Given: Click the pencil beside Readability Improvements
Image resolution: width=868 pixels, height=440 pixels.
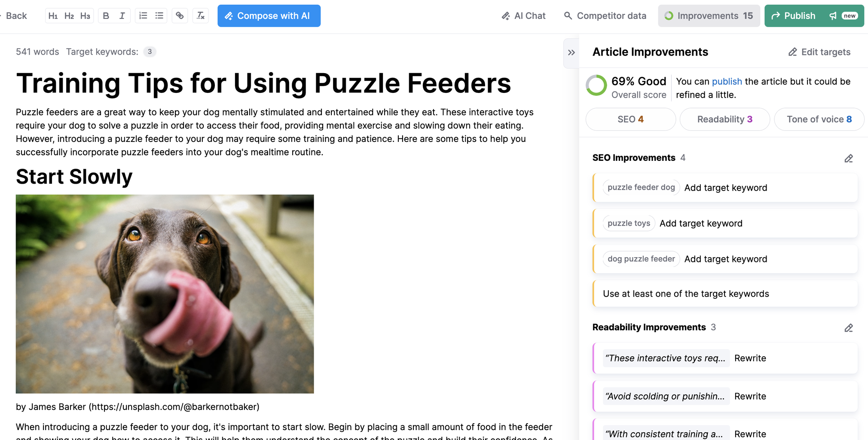Looking at the screenshot, I should (848, 328).
